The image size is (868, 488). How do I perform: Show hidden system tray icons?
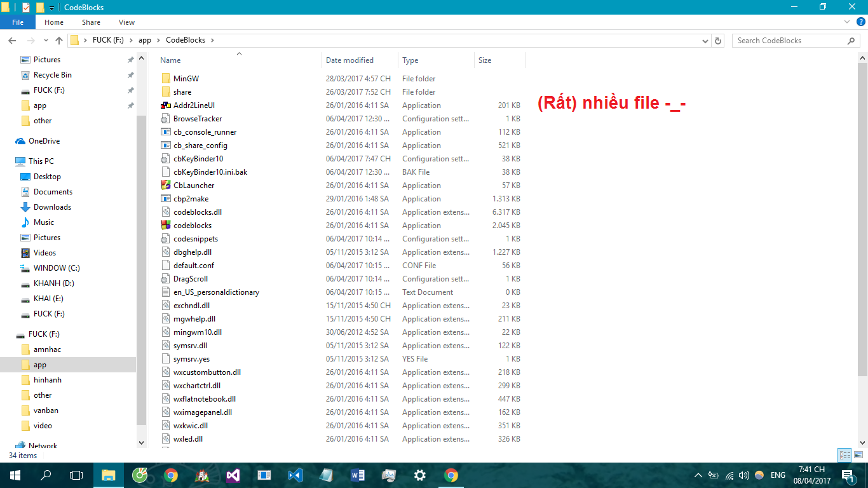(698, 475)
